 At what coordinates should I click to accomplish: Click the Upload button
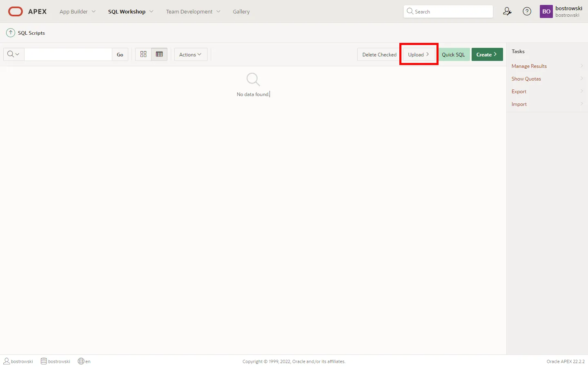click(x=419, y=54)
